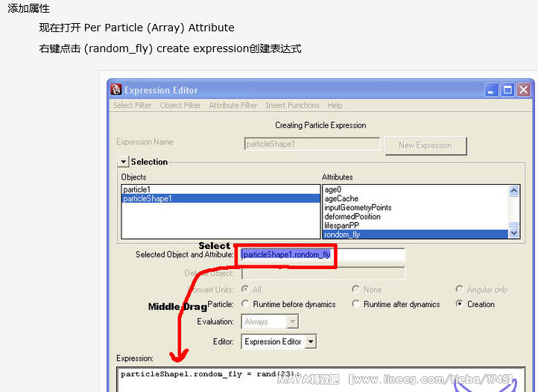Image resolution: width=538 pixels, height=392 pixels.
Task: Select lifespanPP attribute
Action: tap(342, 225)
